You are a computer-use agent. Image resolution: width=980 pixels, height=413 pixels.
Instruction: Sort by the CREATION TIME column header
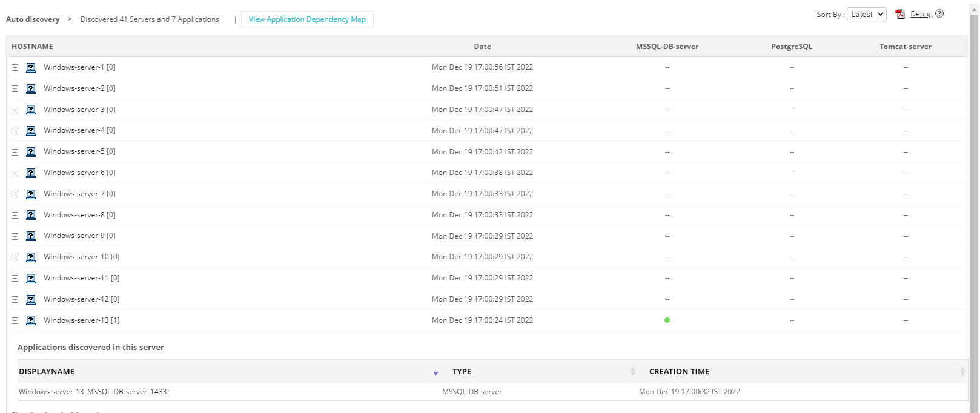click(679, 372)
